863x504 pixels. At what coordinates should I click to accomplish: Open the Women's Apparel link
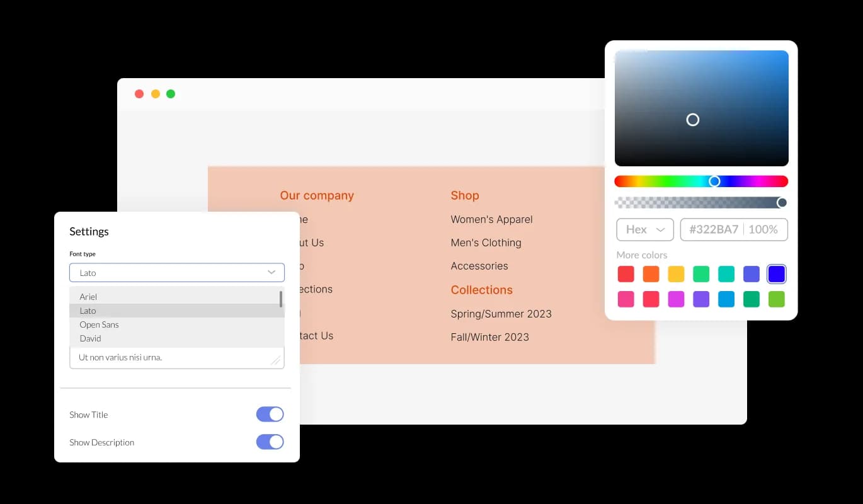coord(491,219)
